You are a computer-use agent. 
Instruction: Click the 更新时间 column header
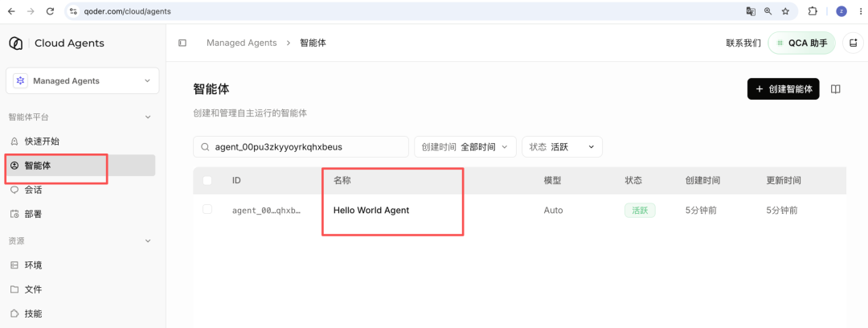[784, 180]
